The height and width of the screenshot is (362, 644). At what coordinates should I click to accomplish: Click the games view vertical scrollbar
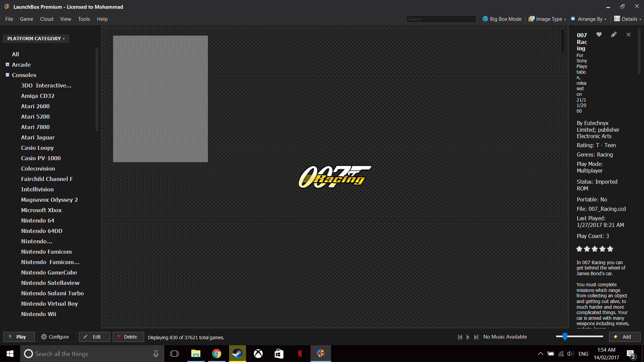[x=562, y=41]
